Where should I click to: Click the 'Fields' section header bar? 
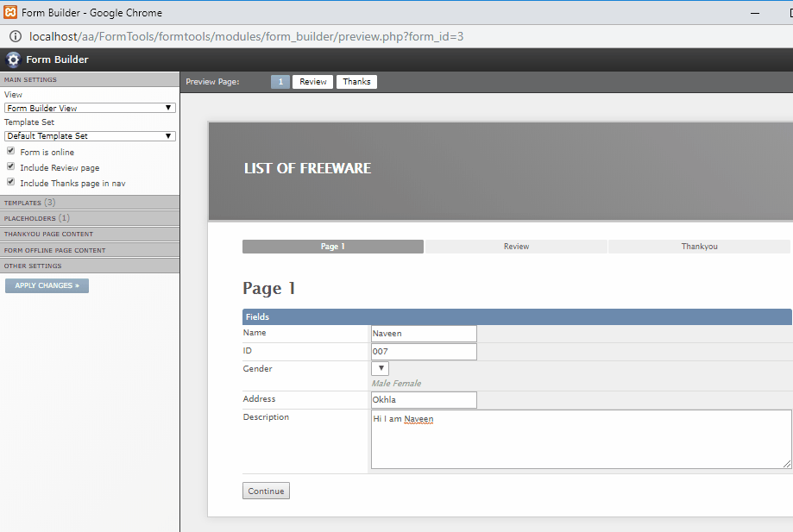tap(517, 316)
